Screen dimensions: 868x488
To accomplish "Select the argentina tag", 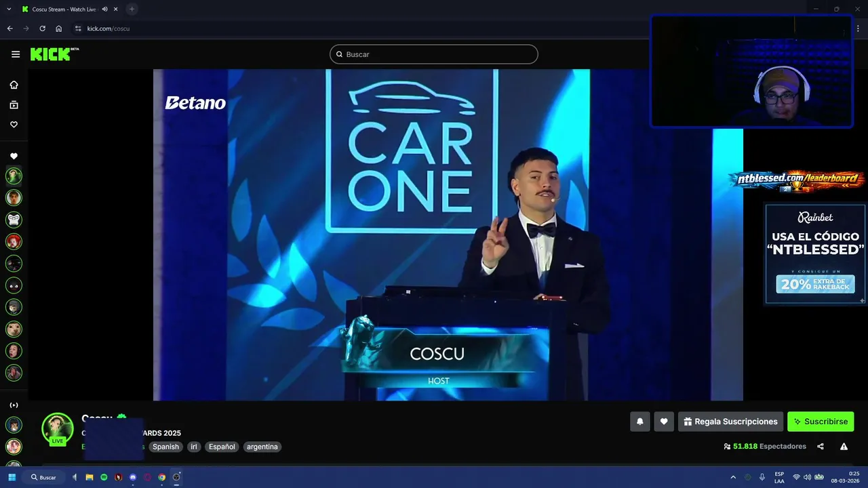I will click(x=262, y=447).
